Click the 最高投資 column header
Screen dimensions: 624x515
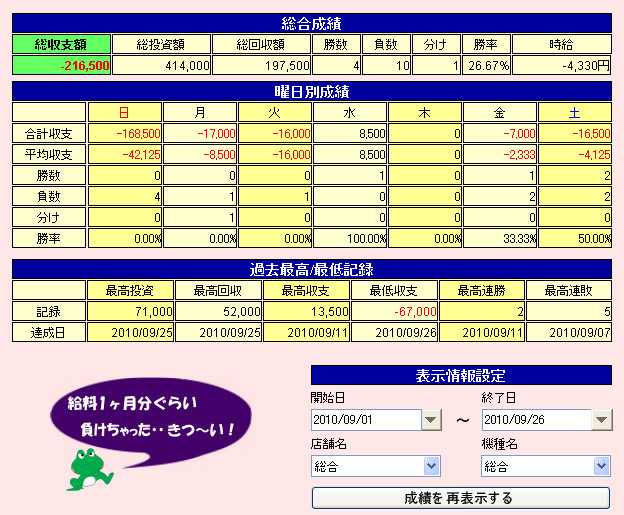coord(130,291)
